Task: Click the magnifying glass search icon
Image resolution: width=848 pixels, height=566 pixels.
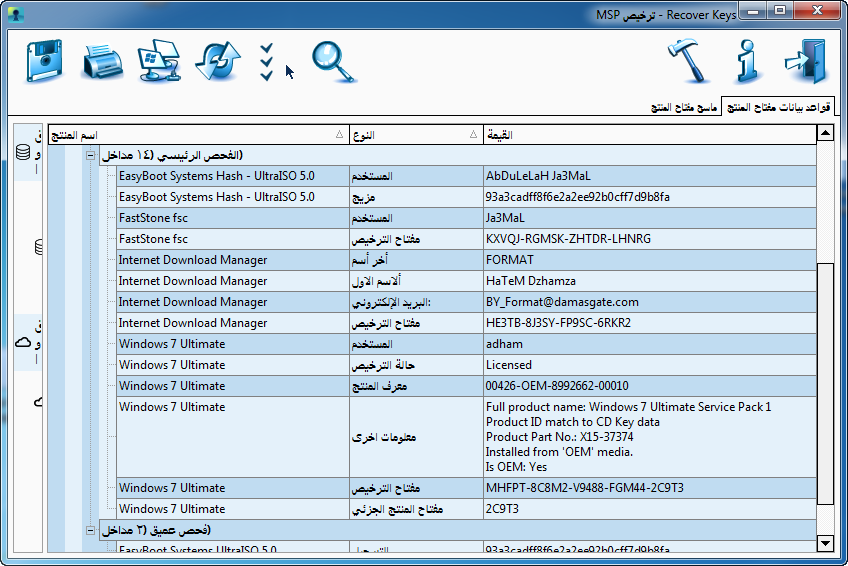Action: pyautogui.click(x=334, y=62)
